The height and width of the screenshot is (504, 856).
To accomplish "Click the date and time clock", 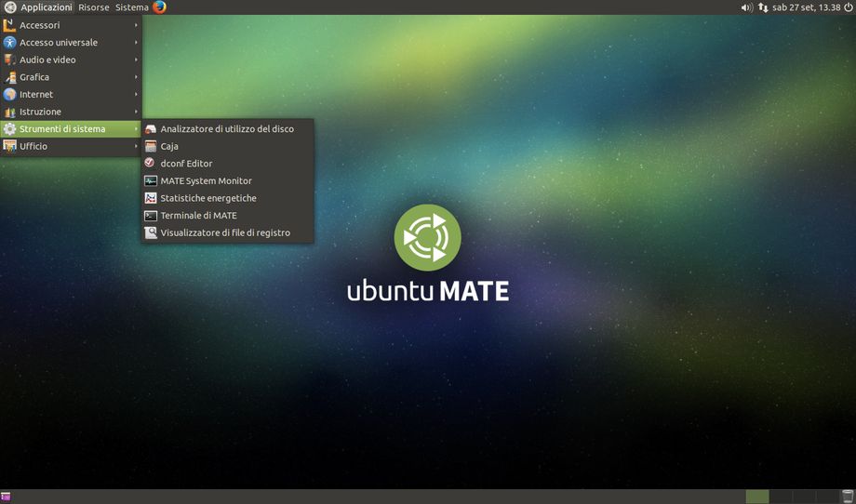I will click(x=806, y=7).
